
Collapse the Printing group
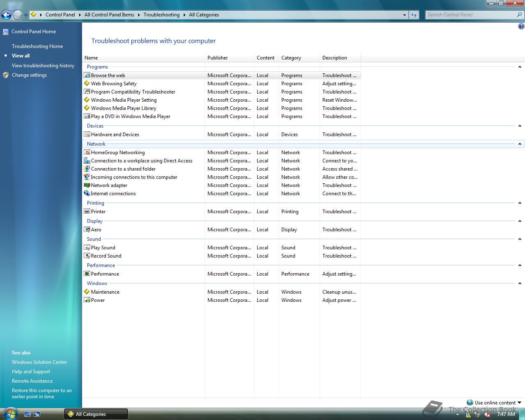[520, 203]
